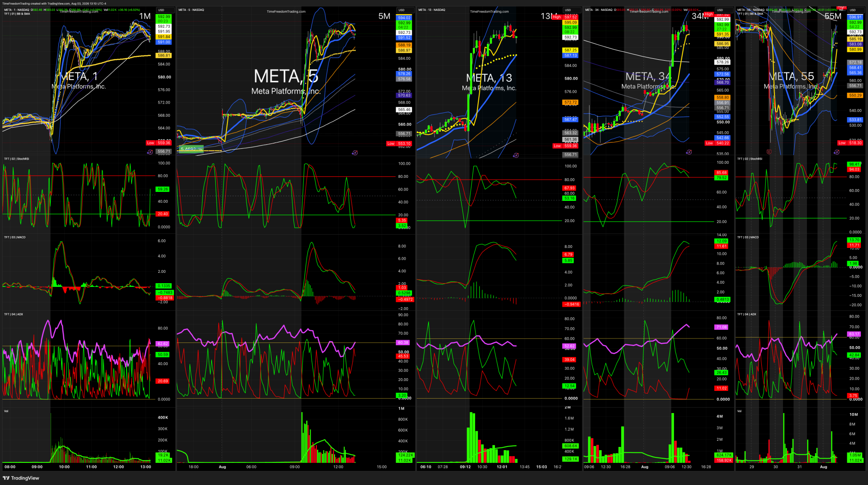Click the red 20.69 ADX value on the 1M chart
The image size is (868, 485).
click(x=163, y=381)
